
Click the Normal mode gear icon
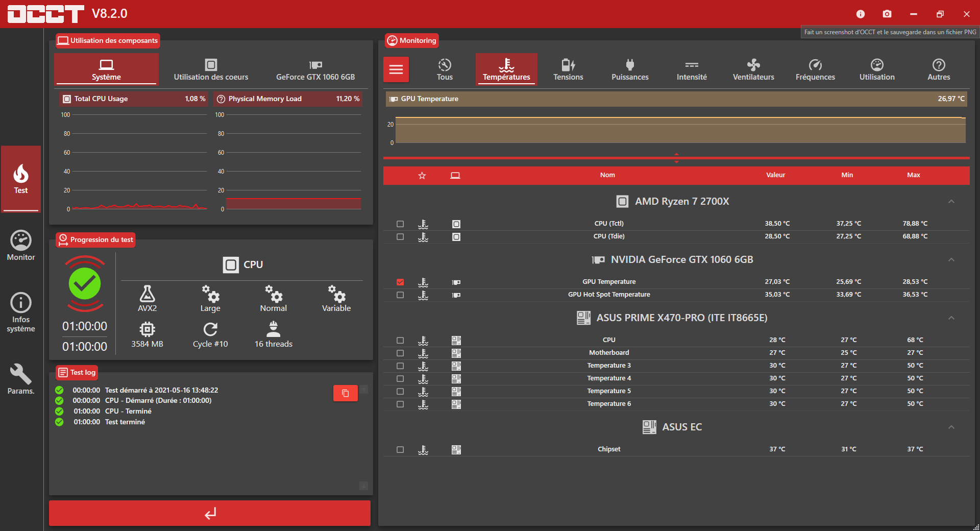click(x=274, y=294)
